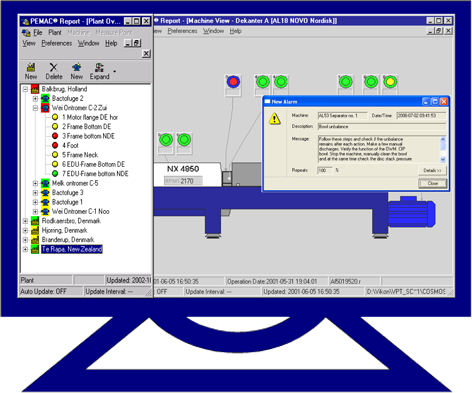Image resolution: width=472 pixels, height=393 pixels.
Task: Click the warning triangle icon in the New Alarm dialog
Action: (x=274, y=118)
